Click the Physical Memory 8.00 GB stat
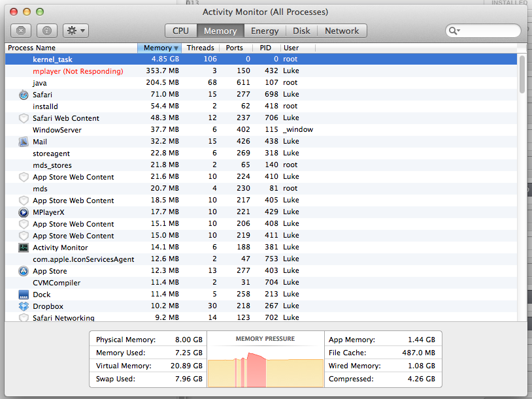Screen dimensions: 532x399 pos(149,340)
